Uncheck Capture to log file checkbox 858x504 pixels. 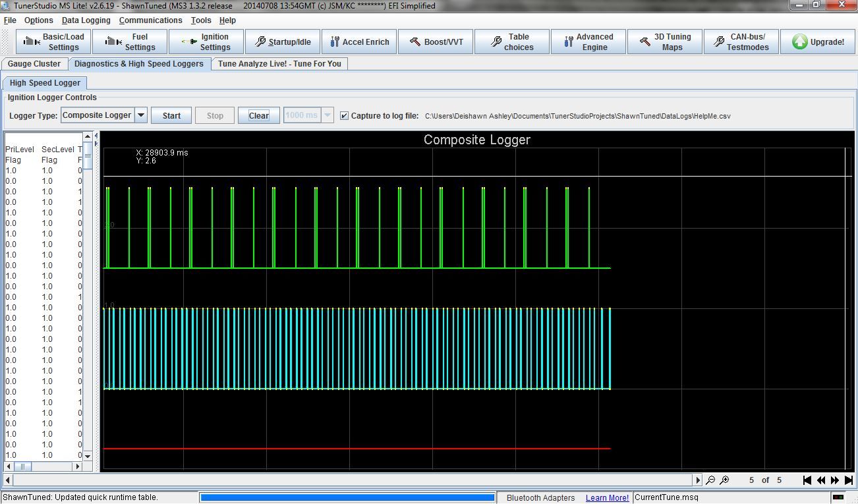pyautogui.click(x=344, y=115)
